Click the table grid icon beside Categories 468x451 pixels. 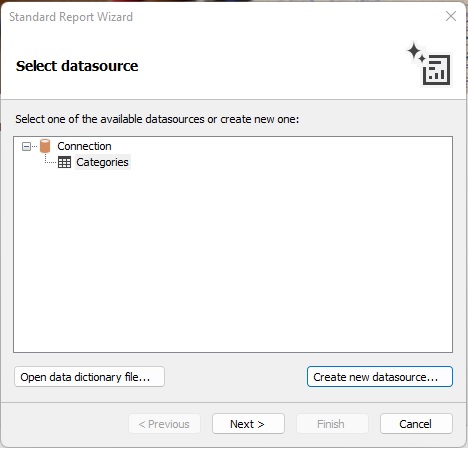click(64, 162)
